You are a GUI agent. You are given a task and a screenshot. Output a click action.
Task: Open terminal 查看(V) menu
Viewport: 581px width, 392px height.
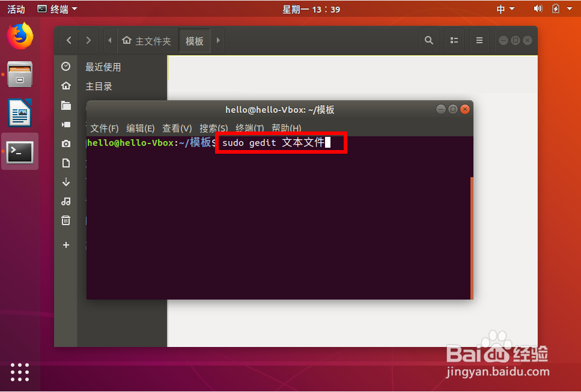pyautogui.click(x=177, y=128)
